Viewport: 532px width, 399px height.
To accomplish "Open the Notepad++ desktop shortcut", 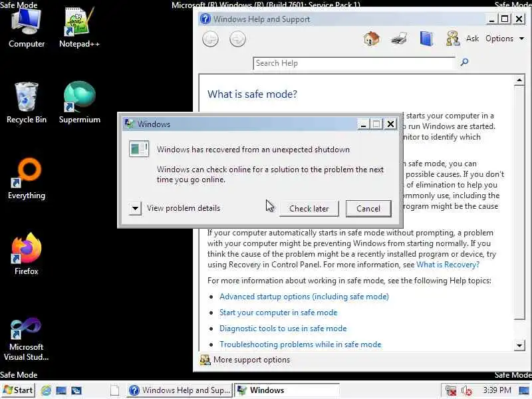I will point(79,28).
